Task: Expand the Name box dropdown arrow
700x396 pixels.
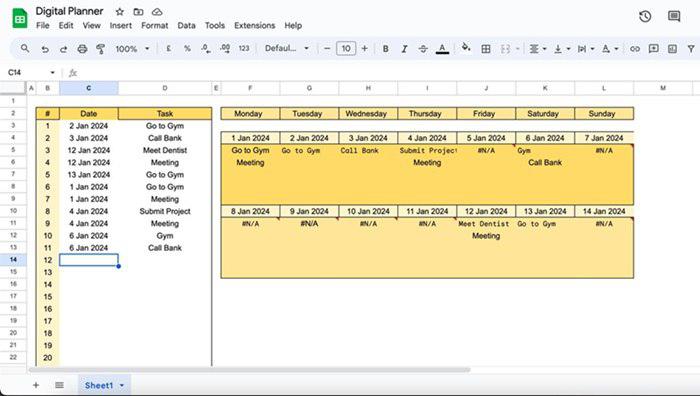Action: (x=52, y=72)
